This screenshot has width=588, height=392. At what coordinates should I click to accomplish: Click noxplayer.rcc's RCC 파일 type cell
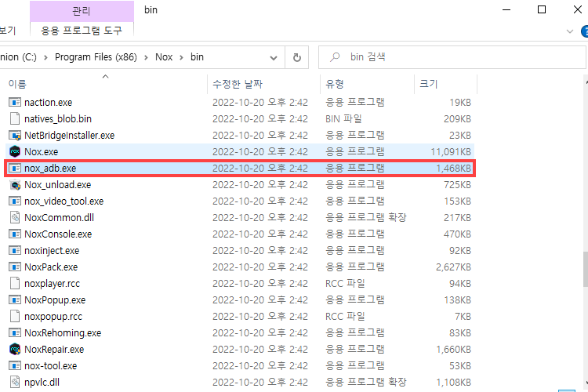(345, 283)
